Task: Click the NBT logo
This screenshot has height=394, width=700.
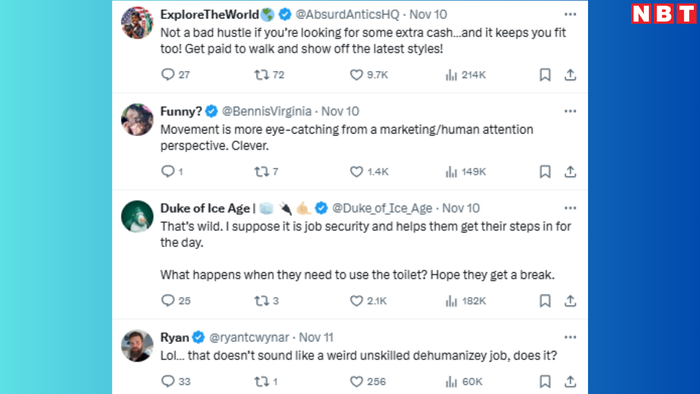Action: pos(663,14)
